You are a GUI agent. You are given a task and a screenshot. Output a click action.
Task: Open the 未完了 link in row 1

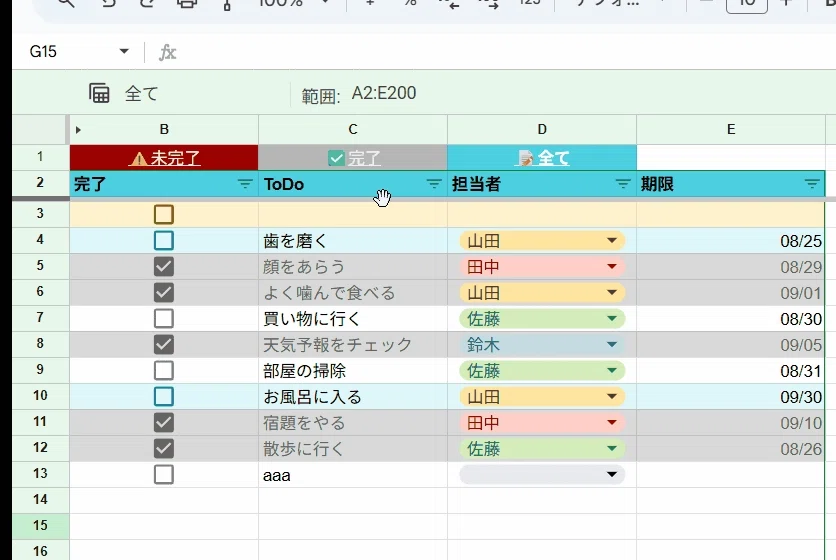[x=165, y=158]
